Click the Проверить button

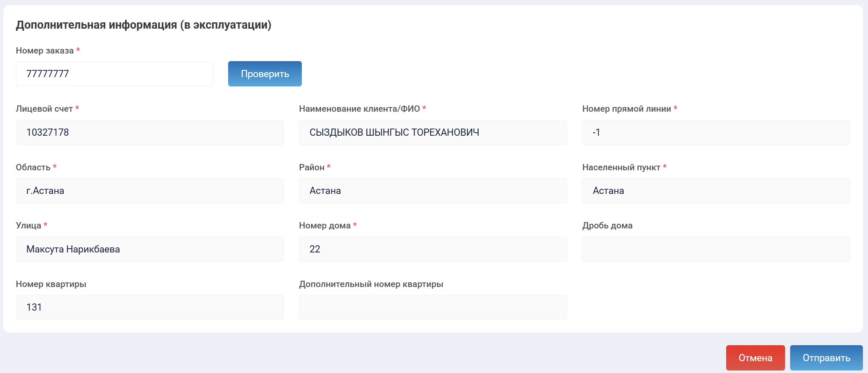pos(265,74)
